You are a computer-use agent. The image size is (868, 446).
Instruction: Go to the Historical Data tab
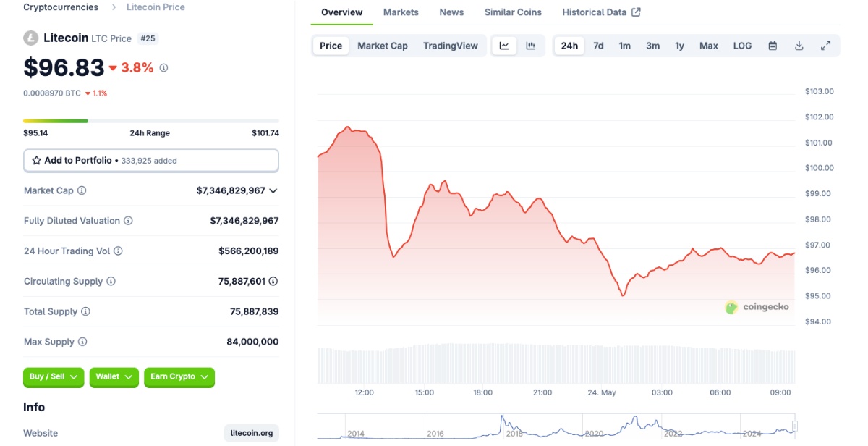click(x=601, y=12)
